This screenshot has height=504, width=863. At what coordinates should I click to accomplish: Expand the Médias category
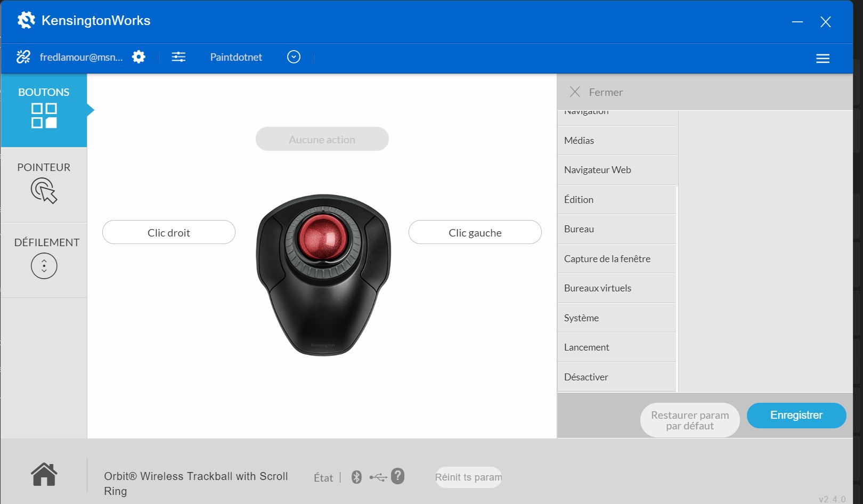tap(617, 141)
